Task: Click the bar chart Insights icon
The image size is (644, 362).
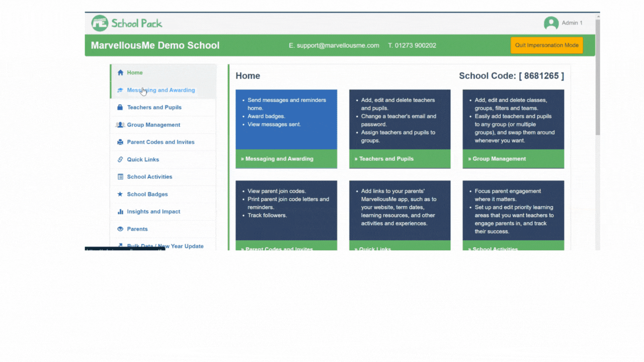Action: tap(120, 212)
